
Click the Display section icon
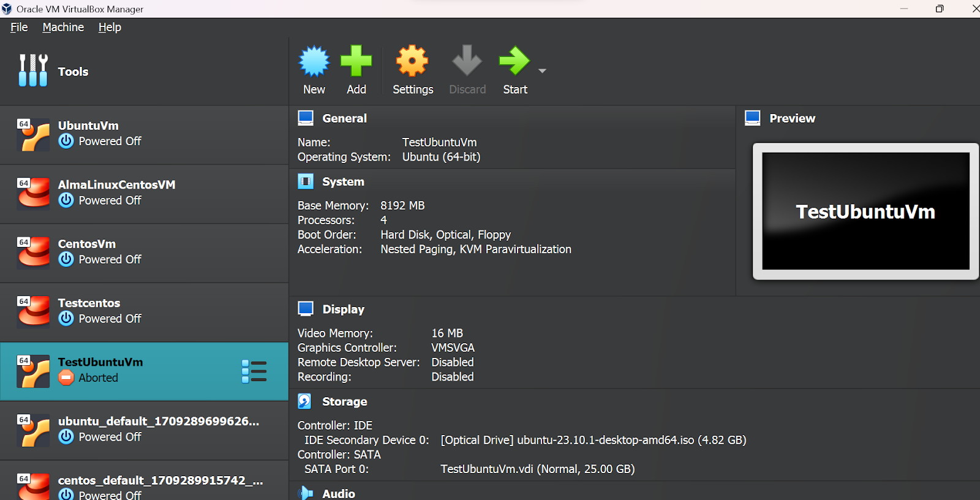point(306,309)
